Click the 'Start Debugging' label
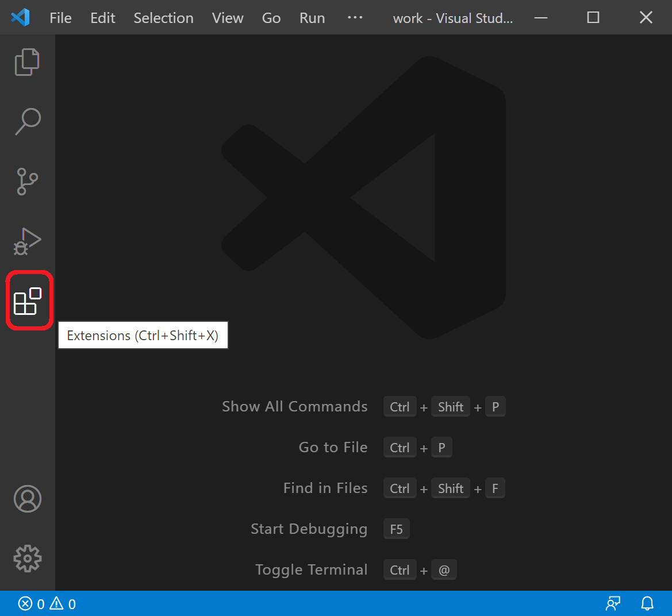This screenshot has height=616, width=672. (309, 529)
